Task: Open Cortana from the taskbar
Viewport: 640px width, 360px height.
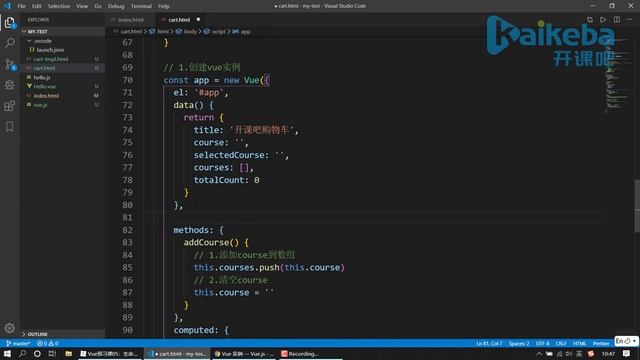Action: (x=37, y=353)
